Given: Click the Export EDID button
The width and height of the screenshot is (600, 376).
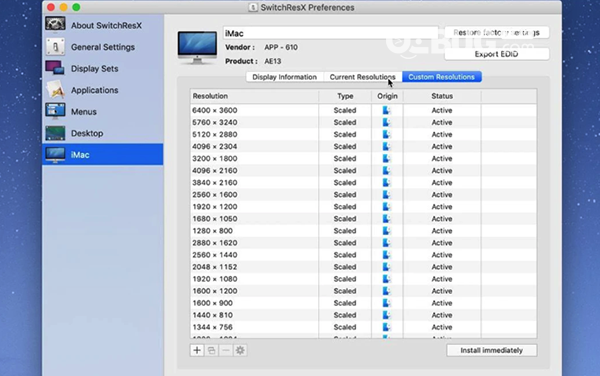Looking at the screenshot, I should click(497, 54).
